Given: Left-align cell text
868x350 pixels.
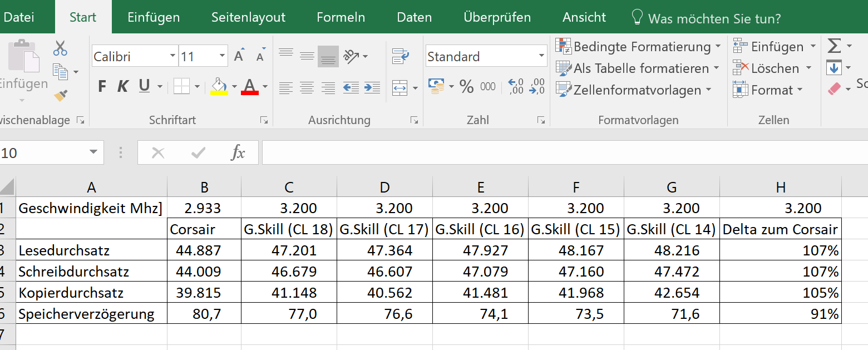Looking at the screenshot, I should 286,87.
